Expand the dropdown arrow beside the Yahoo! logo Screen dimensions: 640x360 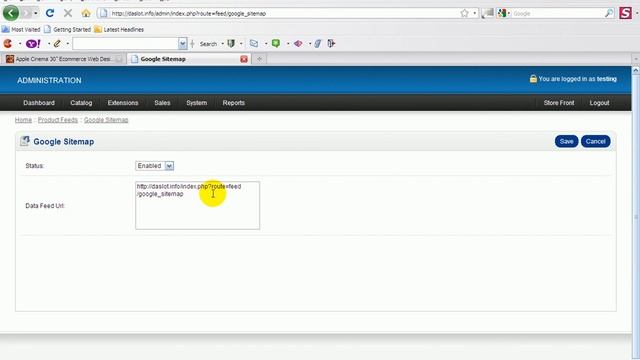49,44
